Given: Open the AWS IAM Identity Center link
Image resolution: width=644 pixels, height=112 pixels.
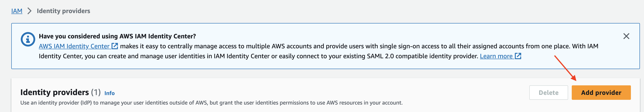Looking at the screenshot, I should pos(74,46).
